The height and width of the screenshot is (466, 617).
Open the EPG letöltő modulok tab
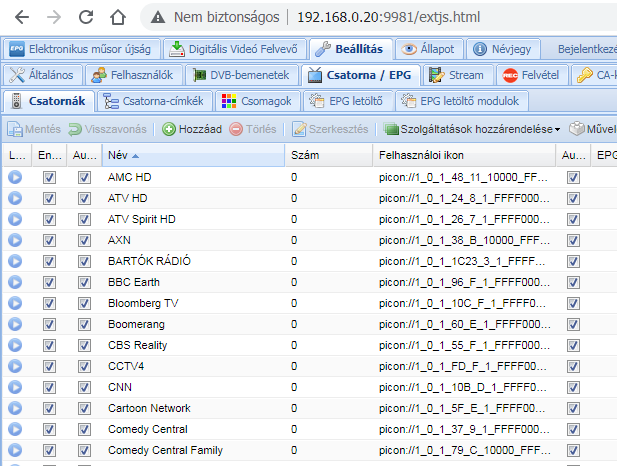click(462, 101)
